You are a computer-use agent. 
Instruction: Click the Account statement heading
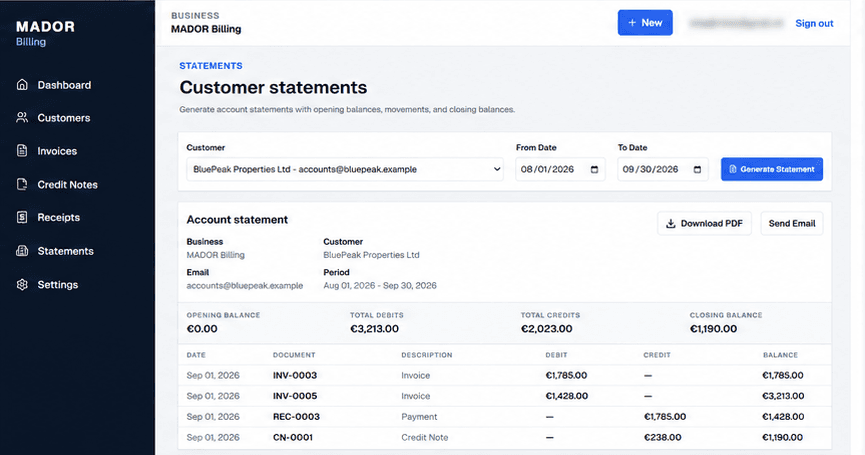point(237,220)
